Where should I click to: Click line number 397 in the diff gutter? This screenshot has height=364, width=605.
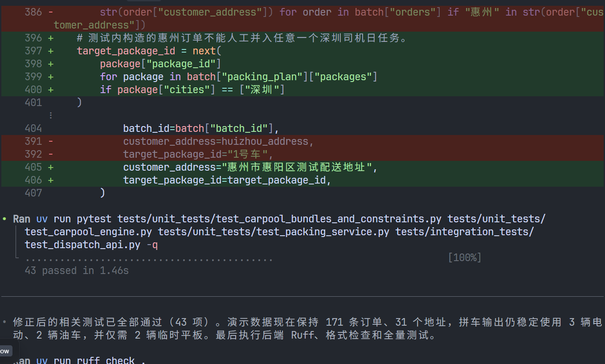coord(33,51)
